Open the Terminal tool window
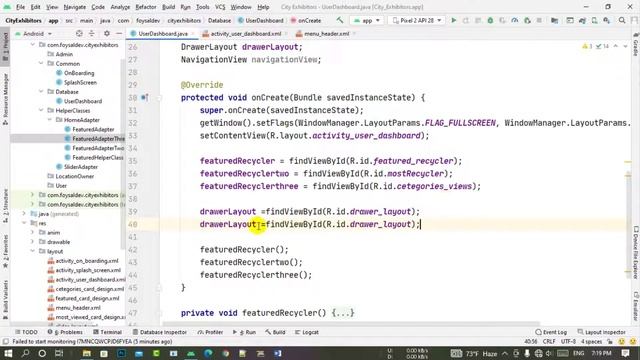This screenshot has height=360, width=640. pos(107,332)
